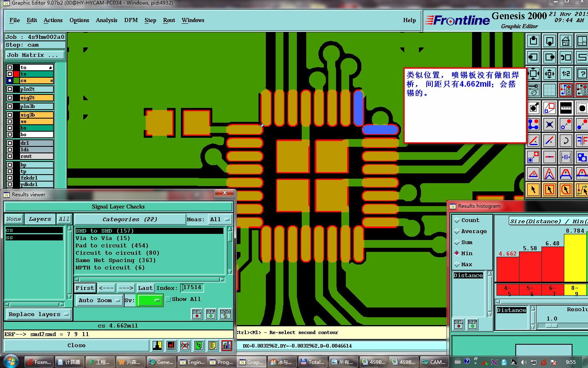Click the histogram chart icon in Results viewer
Image resolution: width=588 pixels, height=368 pixels.
tap(227, 346)
